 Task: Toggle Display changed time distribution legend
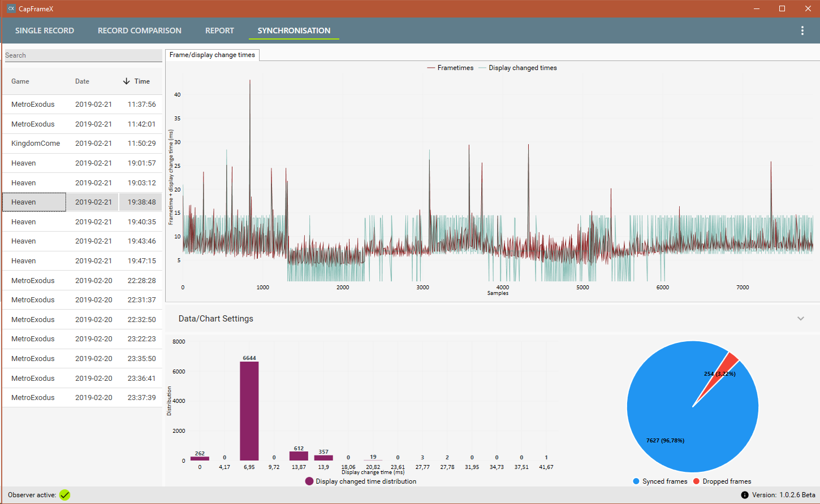click(x=361, y=481)
